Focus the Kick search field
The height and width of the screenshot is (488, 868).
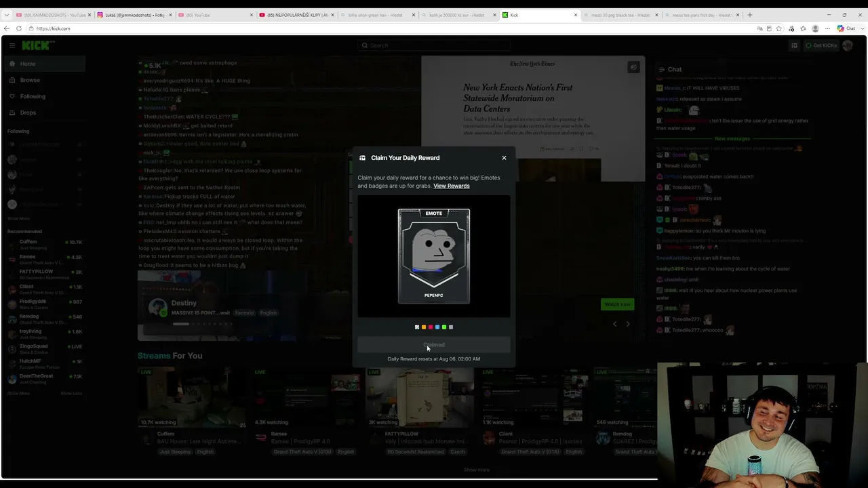click(x=434, y=45)
